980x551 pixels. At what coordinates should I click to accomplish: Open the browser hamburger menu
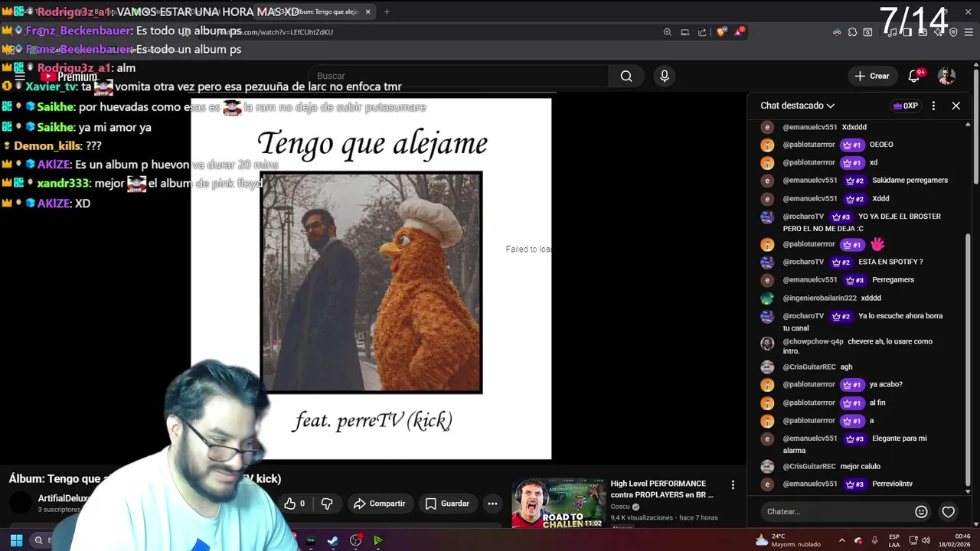click(968, 32)
